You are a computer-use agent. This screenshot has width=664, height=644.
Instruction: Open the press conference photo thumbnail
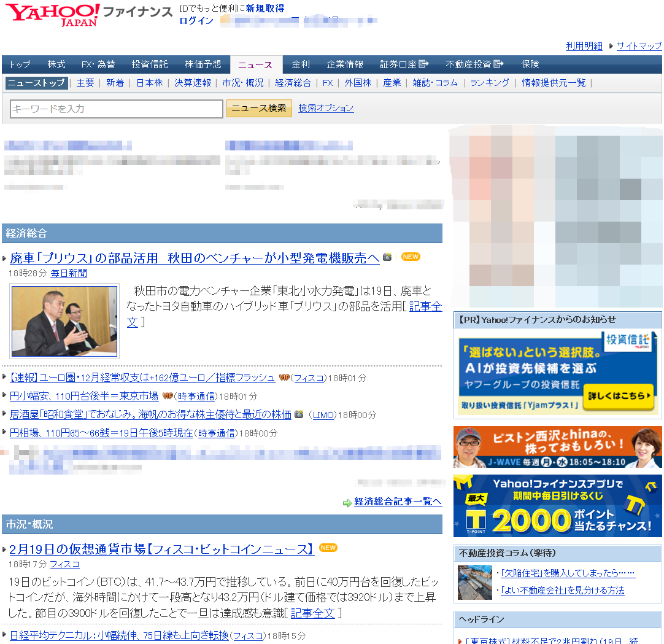64,321
